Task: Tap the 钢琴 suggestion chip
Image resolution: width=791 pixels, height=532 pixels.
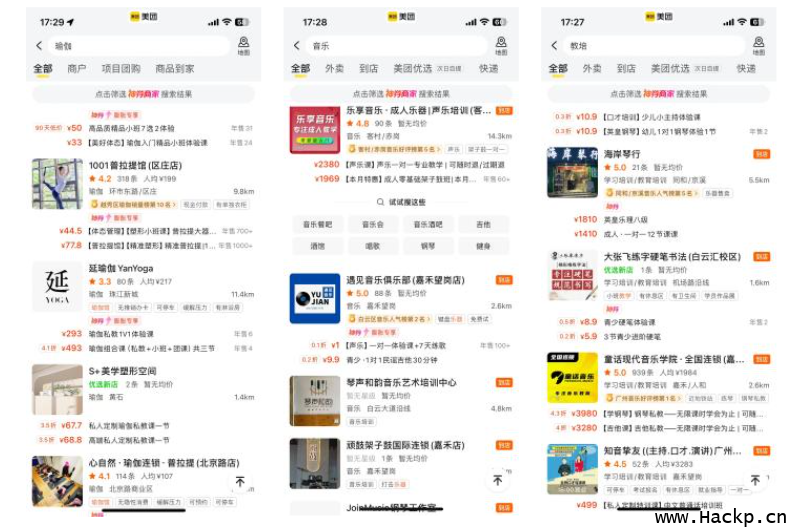Action: 428,246
